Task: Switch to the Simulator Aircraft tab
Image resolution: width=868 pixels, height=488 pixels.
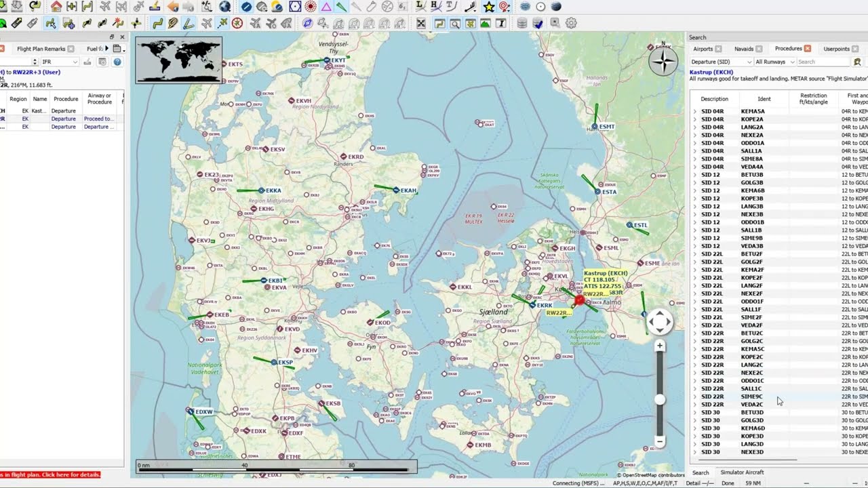Action: tap(742, 472)
